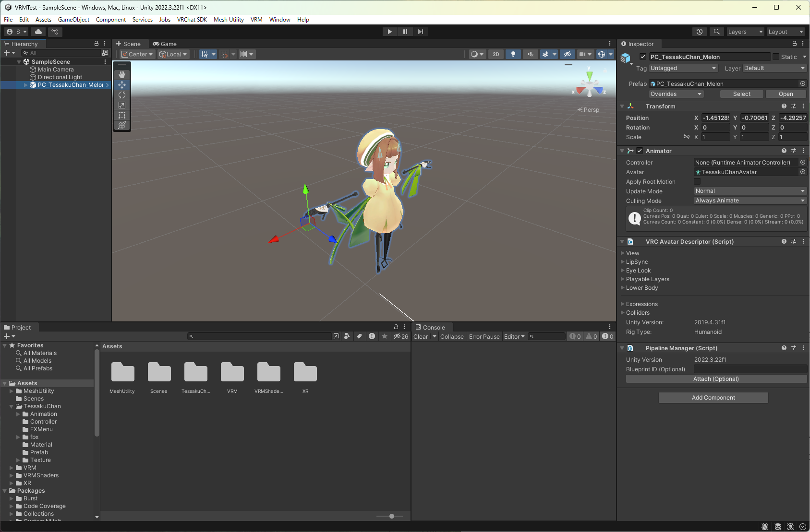Lock the Hierarchy panel
The image size is (810, 532).
point(96,44)
